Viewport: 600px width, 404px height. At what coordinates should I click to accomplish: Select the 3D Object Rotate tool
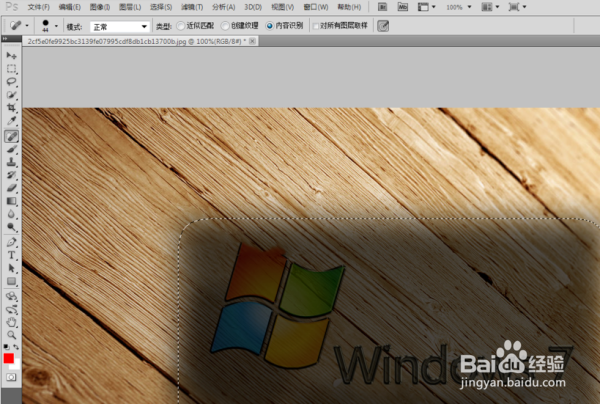(11, 296)
